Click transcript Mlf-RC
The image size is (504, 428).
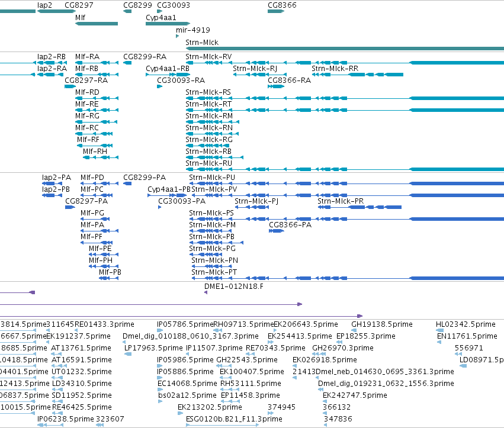pyautogui.click(x=87, y=127)
